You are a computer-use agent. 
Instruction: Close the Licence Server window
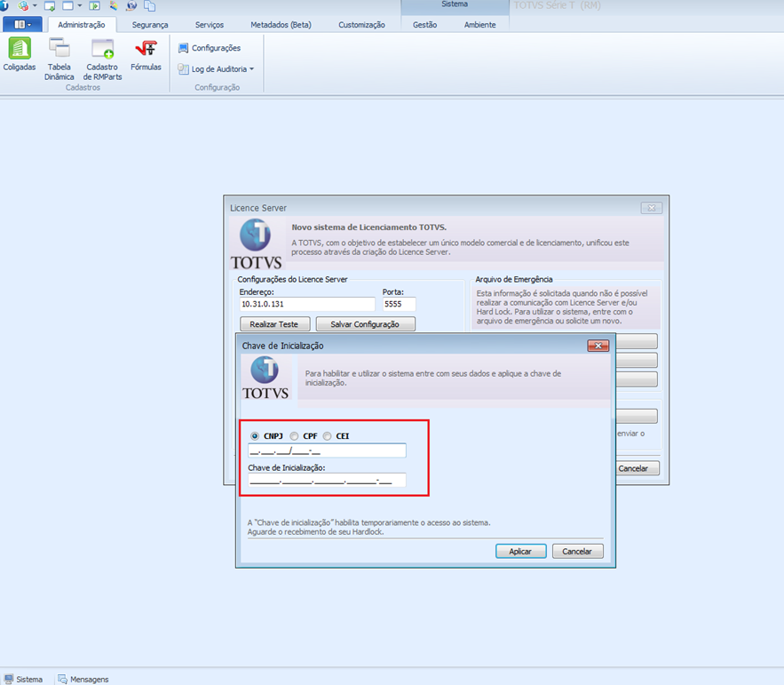pyautogui.click(x=652, y=208)
